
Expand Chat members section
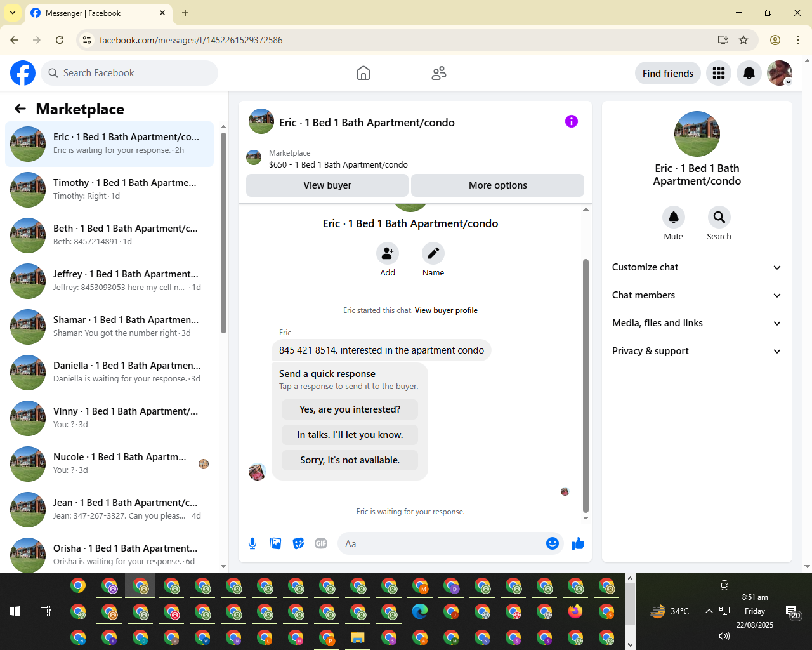(697, 295)
